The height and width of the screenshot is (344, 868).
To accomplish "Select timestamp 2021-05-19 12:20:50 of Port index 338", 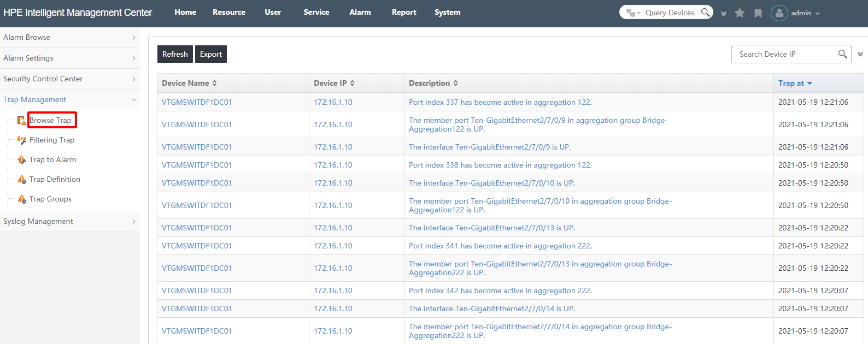I will point(813,165).
